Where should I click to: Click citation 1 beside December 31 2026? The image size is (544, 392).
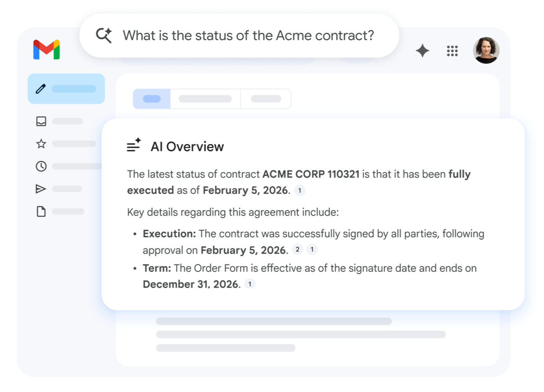point(250,284)
